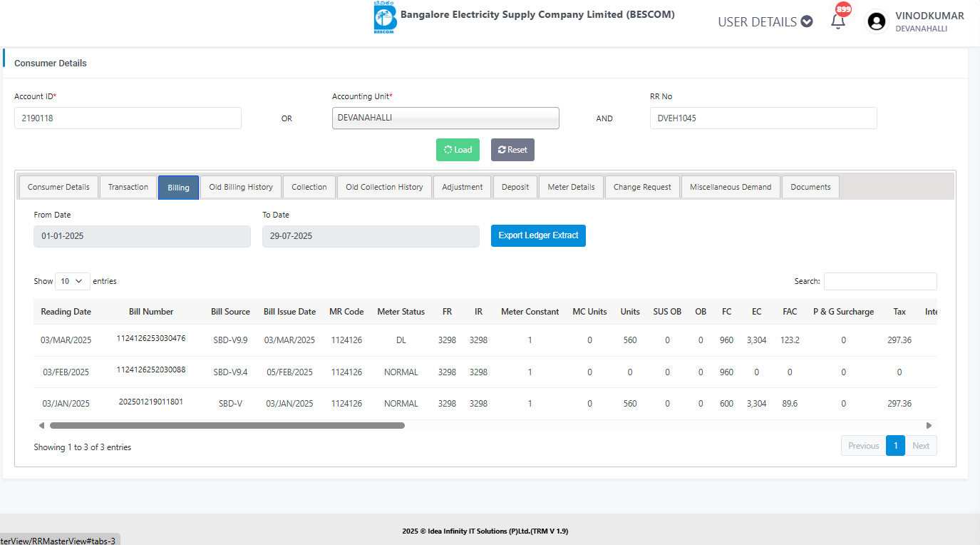Open the Show entries count dropdown

[73, 281]
